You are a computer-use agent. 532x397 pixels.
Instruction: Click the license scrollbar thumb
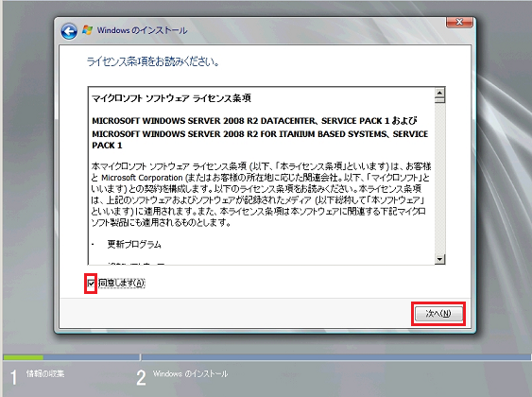pyautogui.click(x=439, y=100)
